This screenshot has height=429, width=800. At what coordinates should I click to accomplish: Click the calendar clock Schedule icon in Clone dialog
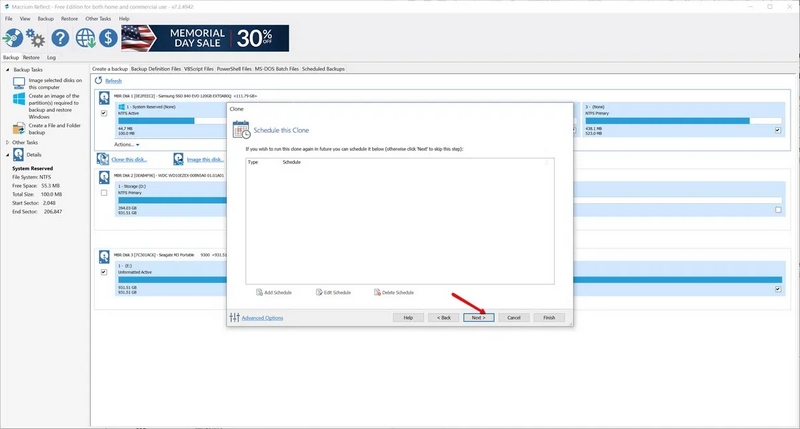tap(241, 130)
